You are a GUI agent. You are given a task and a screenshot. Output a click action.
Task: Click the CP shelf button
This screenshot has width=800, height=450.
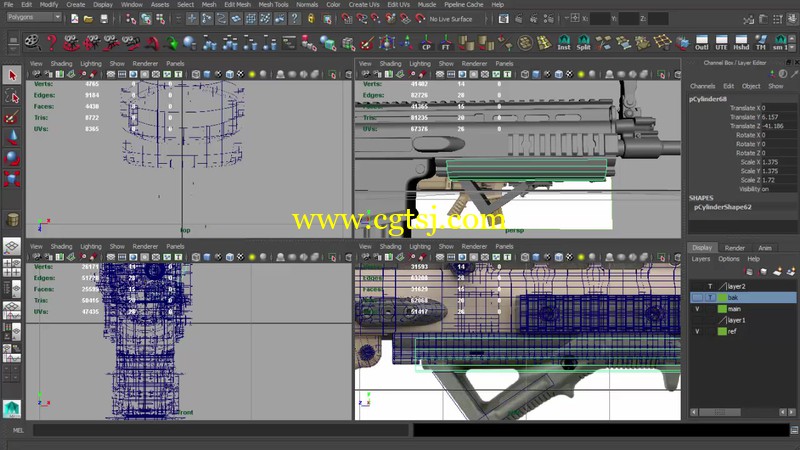[x=426, y=43]
